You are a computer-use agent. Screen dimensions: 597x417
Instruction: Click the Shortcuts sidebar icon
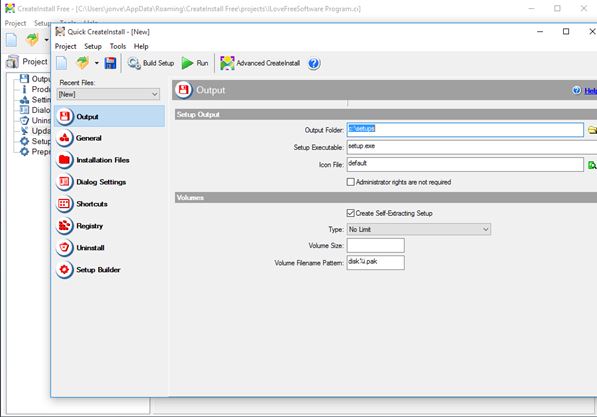tap(65, 204)
